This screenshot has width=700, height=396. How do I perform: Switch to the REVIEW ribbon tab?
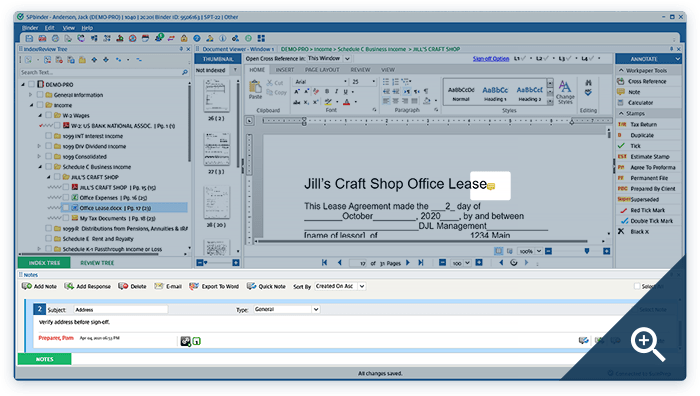tap(360, 70)
